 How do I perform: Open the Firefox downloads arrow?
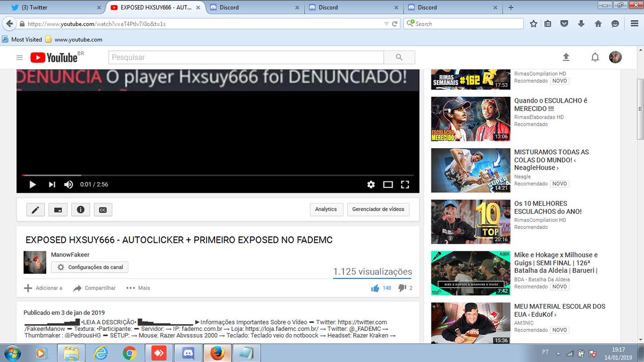point(581,24)
